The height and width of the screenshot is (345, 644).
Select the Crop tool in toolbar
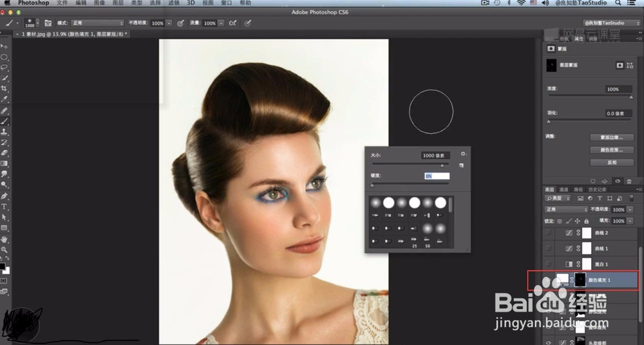[x=5, y=88]
